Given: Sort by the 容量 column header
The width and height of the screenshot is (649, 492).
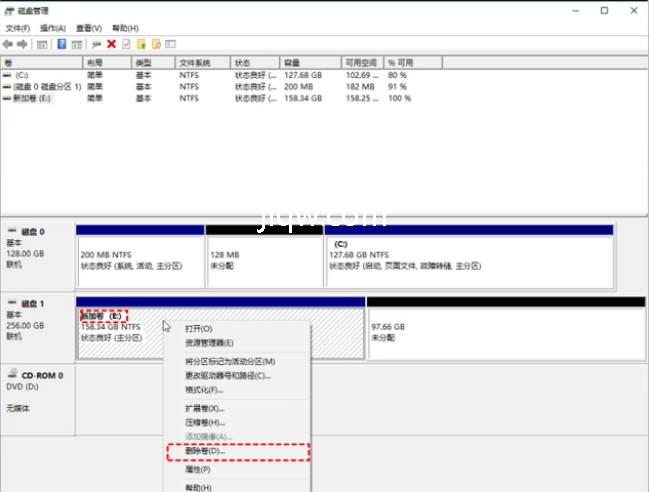Looking at the screenshot, I should (299, 62).
